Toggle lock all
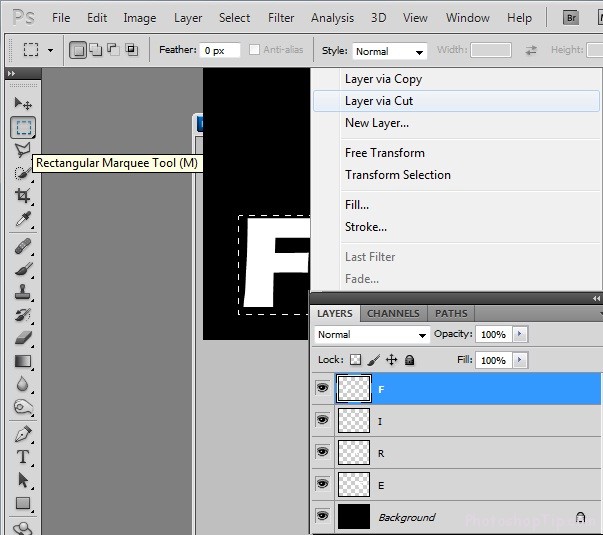Viewport: 603px width, 535px height. point(410,360)
